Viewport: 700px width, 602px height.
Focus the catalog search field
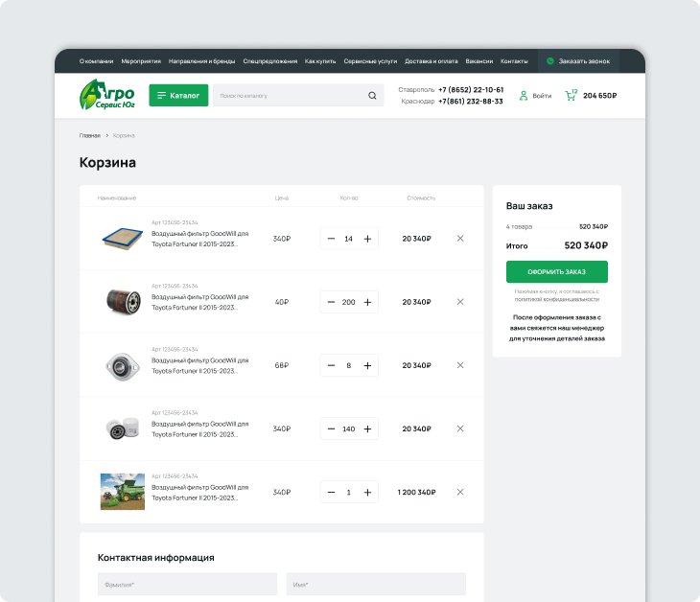coord(298,96)
